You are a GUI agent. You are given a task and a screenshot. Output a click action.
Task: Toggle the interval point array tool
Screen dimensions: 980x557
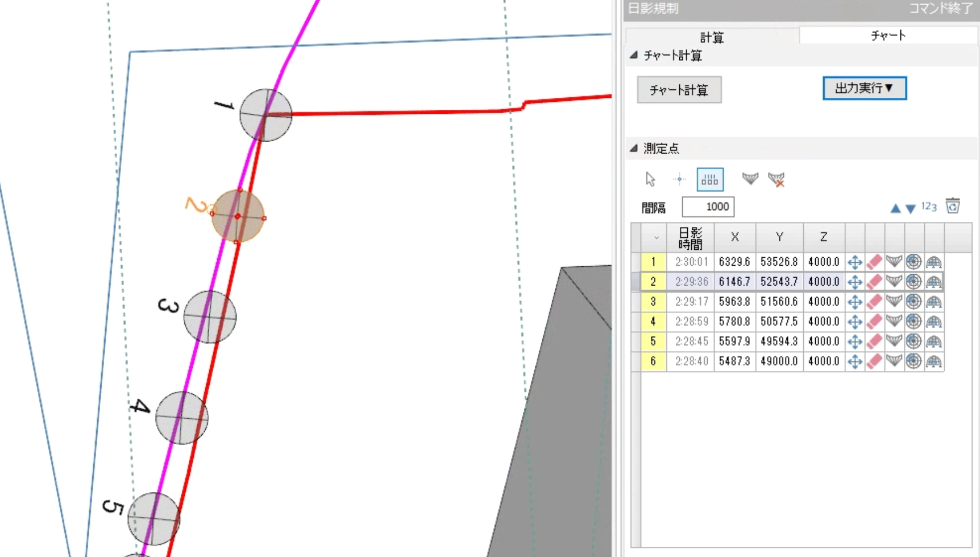click(x=710, y=179)
